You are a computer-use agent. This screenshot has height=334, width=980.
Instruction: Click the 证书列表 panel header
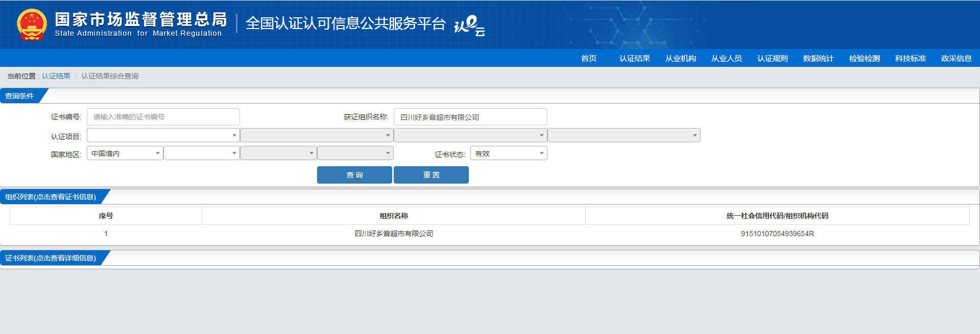point(51,258)
